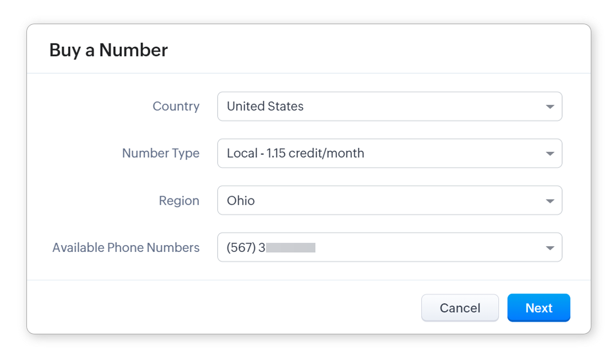Click the Region label text

pyautogui.click(x=179, y=201)
